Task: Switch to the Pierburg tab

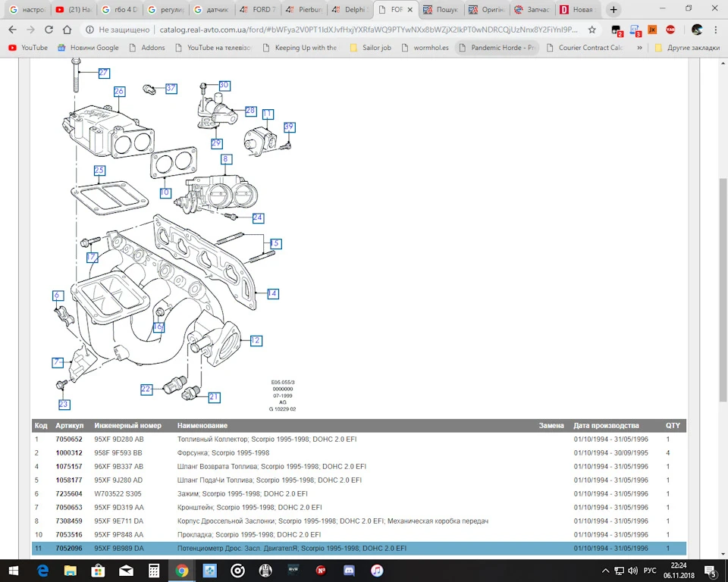Action: pyautogui.click(x=304, y=10)
